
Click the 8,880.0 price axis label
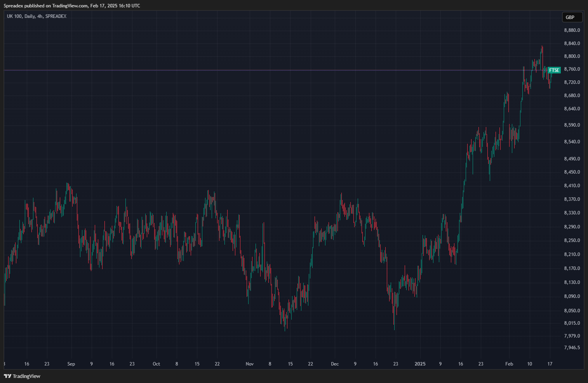point(572,30)
